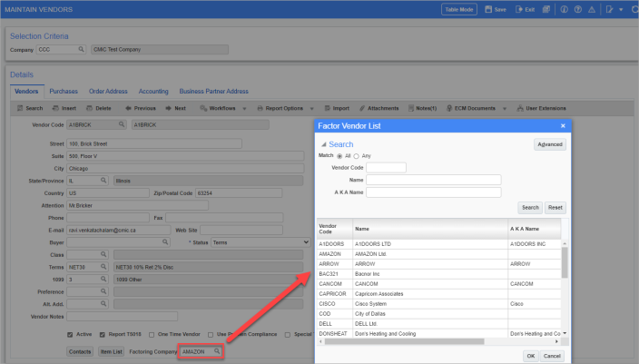639x364 pixels.
Task: Click the vendor list vertical scrollbar
Action: coord(565,262)
